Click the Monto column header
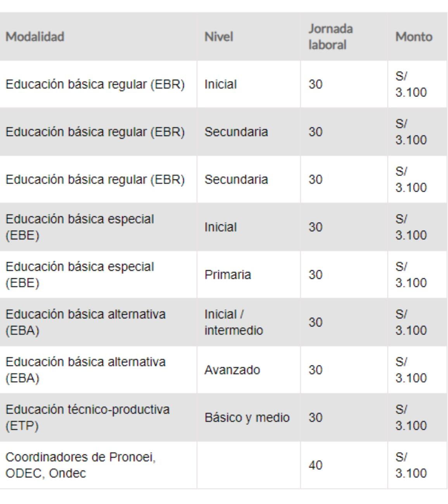 tap(413, 37)
